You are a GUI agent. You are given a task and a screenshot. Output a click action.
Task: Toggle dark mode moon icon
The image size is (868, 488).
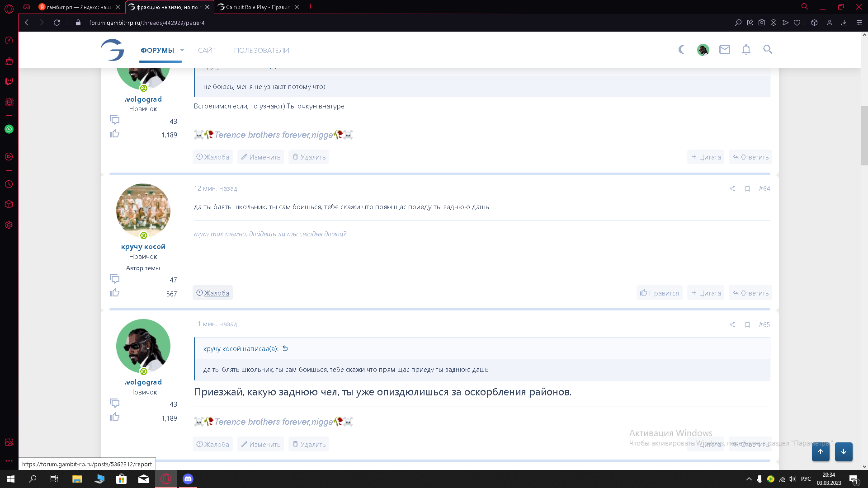[681, 50]
